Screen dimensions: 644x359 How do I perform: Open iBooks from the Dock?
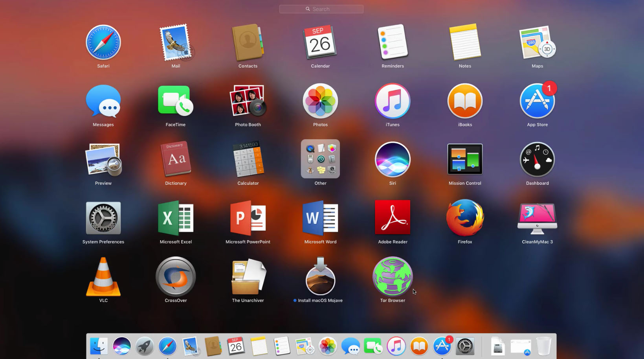(419, 346)
